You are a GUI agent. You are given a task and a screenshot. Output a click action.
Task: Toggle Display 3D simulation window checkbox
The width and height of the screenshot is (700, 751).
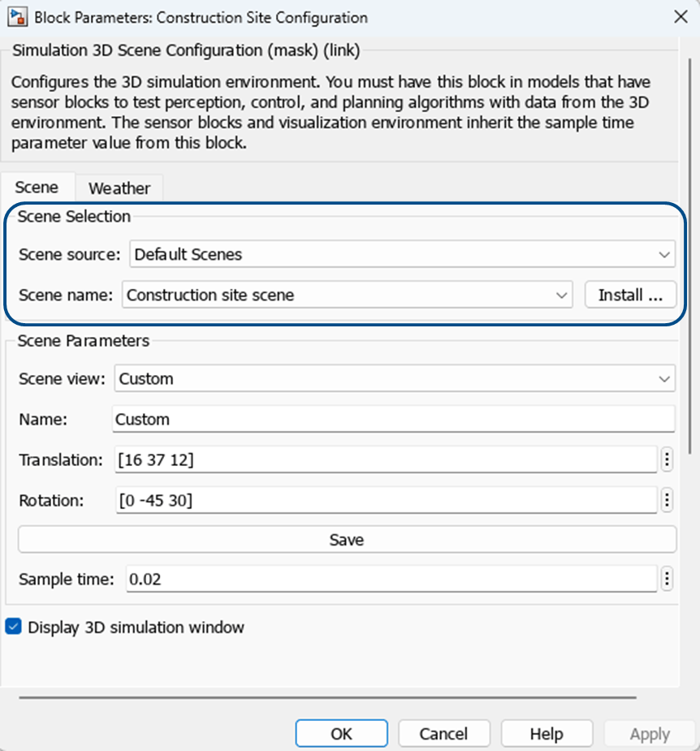click(x=13, y=627)
